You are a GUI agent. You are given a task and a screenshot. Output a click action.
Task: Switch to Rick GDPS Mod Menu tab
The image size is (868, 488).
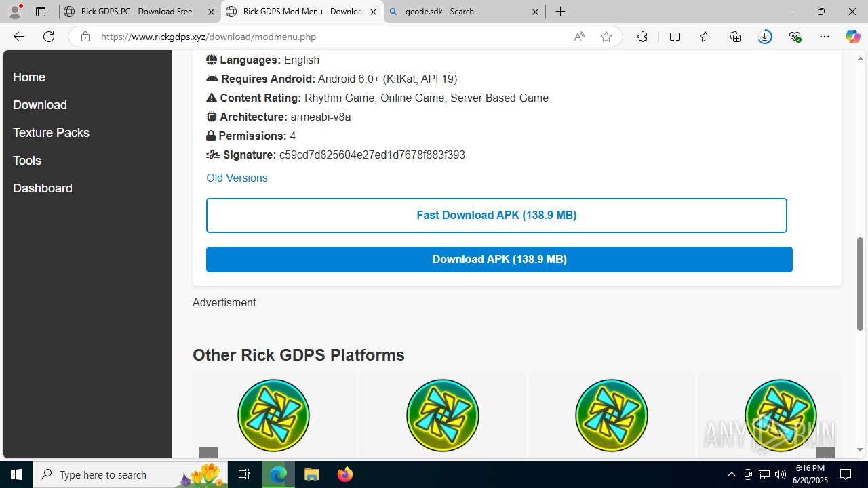(x=302, y=12)
